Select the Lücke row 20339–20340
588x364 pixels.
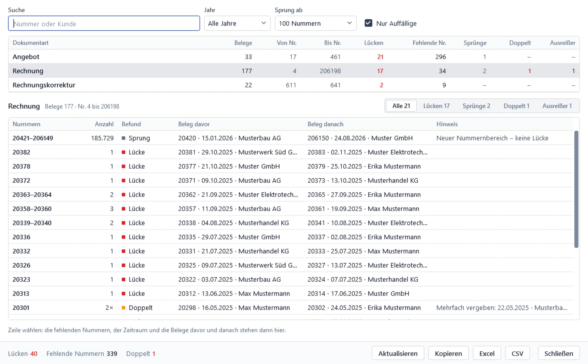pyautogui.click(x=291, y=223)
